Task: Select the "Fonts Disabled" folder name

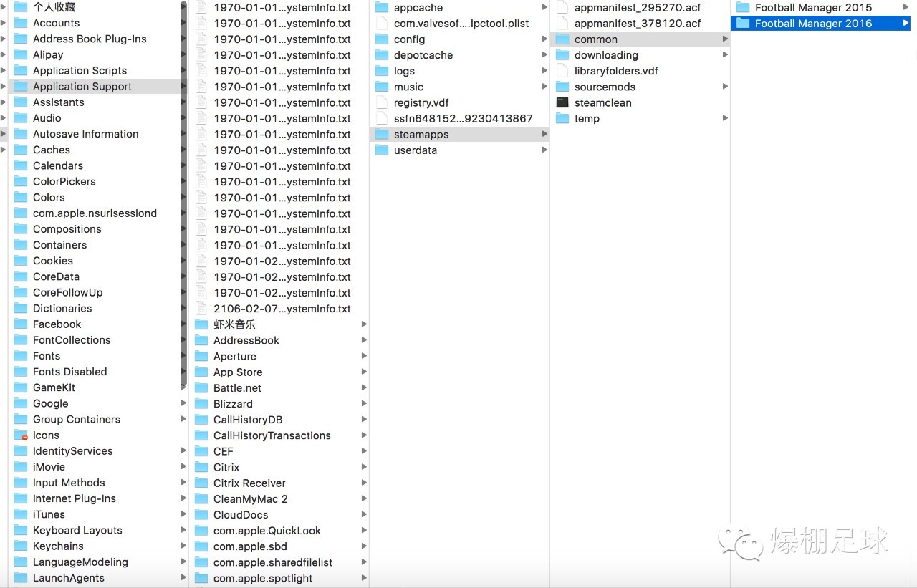Action: point(70,372)
